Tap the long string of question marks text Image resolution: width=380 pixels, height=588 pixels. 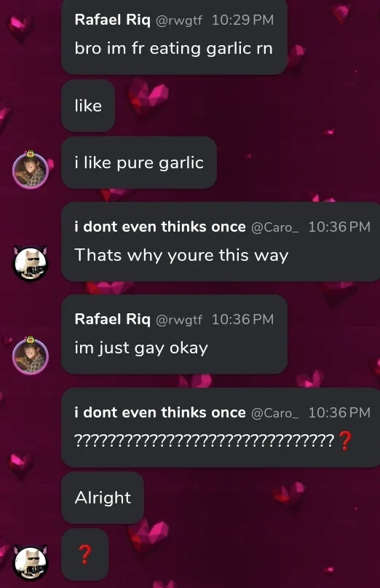[x=205, y=441]
